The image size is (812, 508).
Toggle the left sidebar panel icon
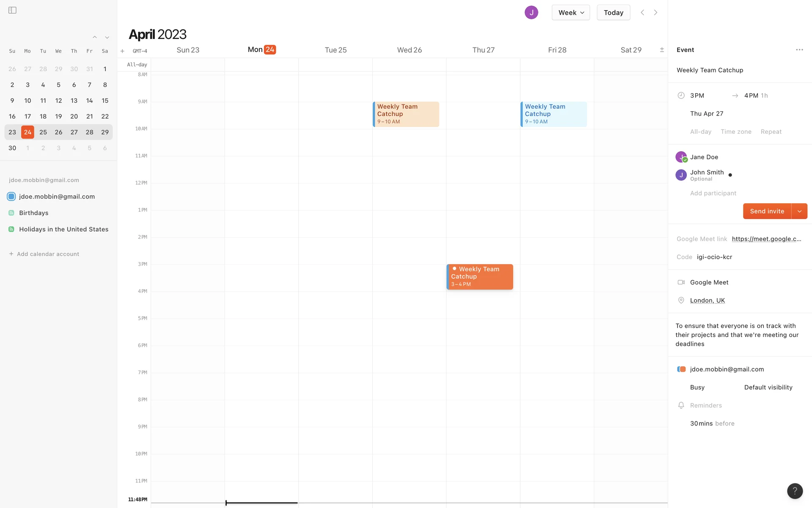pos(12,10)
